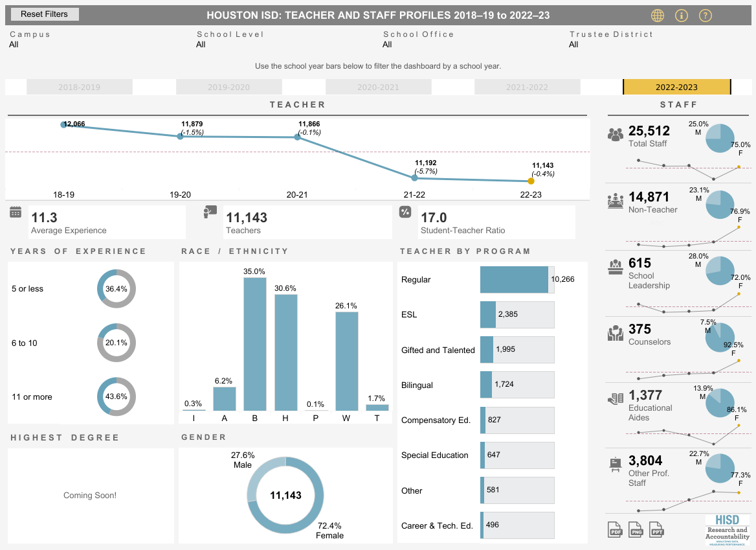Click the Student-Teacher Ratio percent icon
Screen dimensions: 756x550
coord(405,212)
